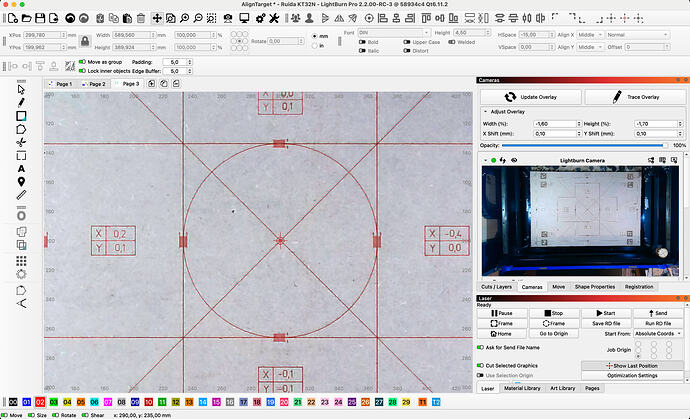Open the Cuts / Layers tab
Image resolution: width=690 pixels, height=419 pixels.
tap(496, 287)
